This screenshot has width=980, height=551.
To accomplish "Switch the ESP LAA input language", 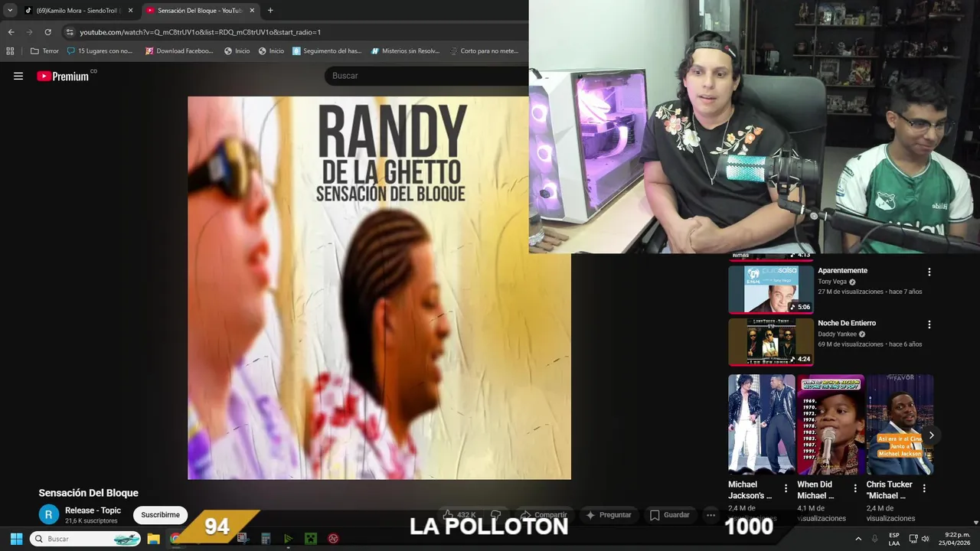I will pos(894,539).
